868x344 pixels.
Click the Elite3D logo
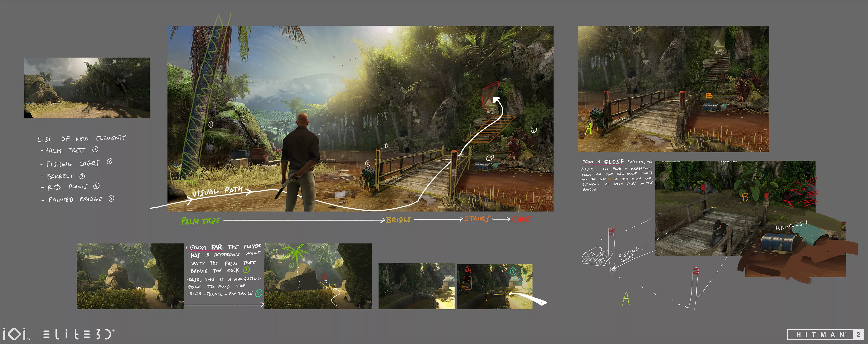tap(78, 334)
